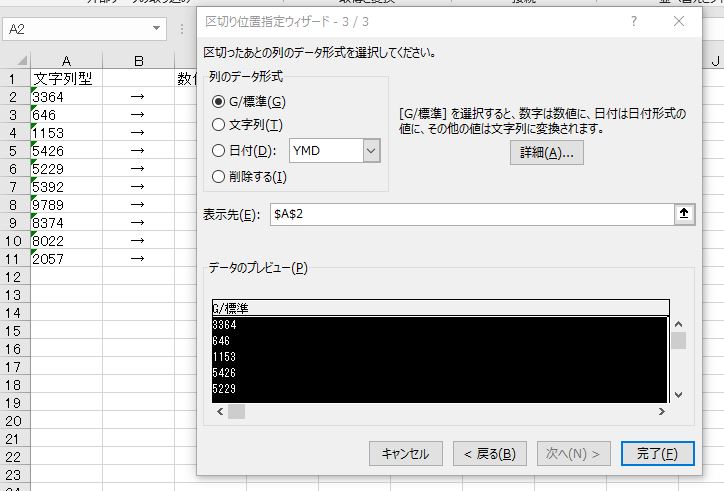Click preview row 1153
Viewport: 724px width, 491px height.
[440, 357]
